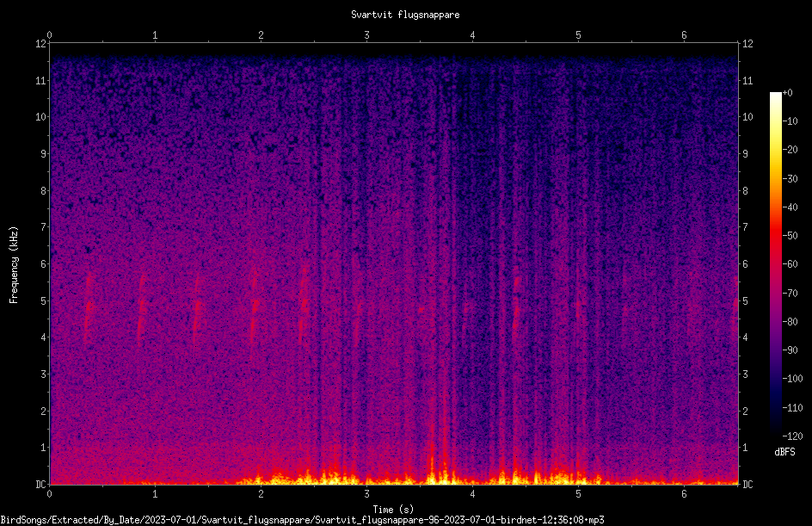Click the dBFS label under the colorbar
This screenshot has height=526, width=812.
(784, 452)
